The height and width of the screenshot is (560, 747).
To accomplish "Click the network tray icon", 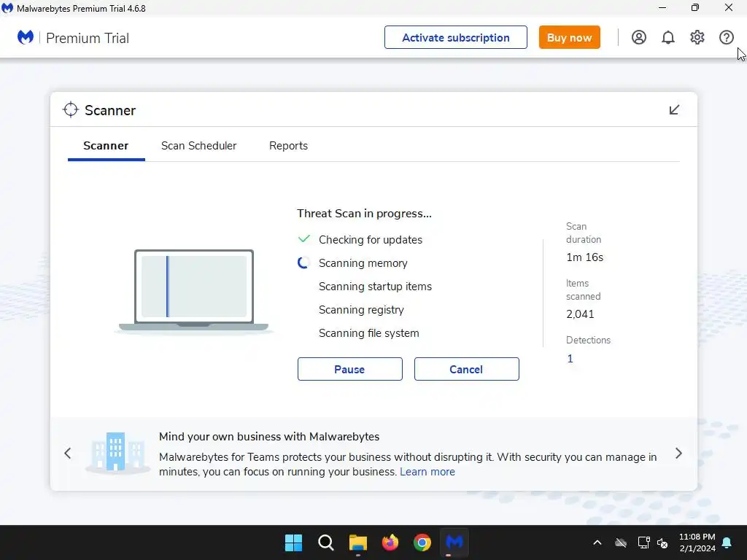I will 643,542.
